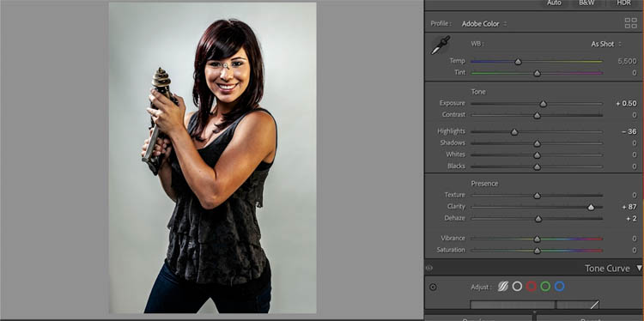Open the Adobe Color profile dropdown
644x321 pixels.
point(483,24)
